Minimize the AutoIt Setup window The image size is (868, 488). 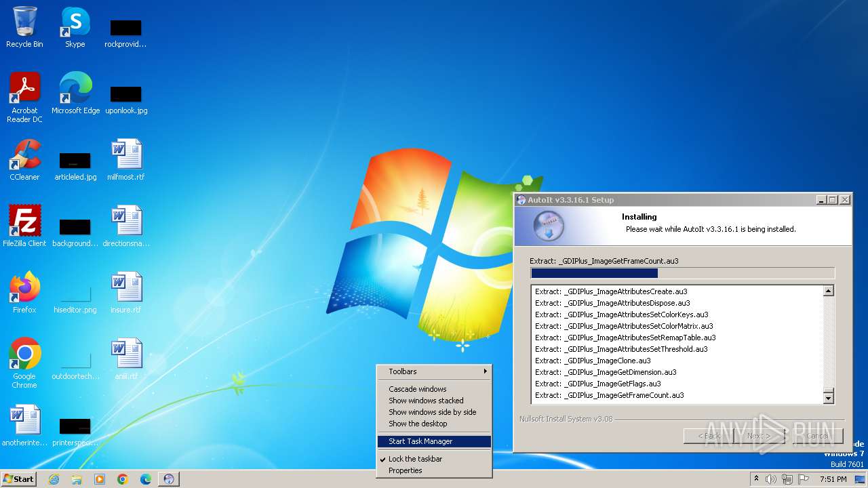coord(821,200)
